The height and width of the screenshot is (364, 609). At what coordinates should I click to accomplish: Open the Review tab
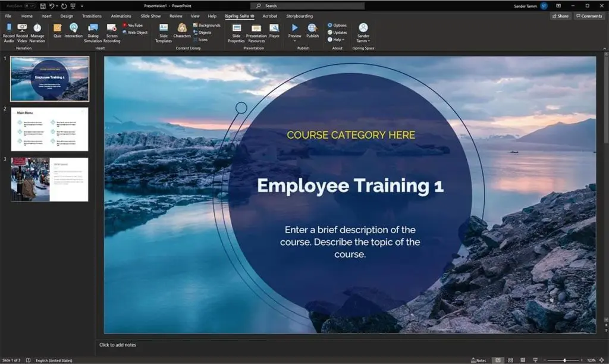(175, 16)
